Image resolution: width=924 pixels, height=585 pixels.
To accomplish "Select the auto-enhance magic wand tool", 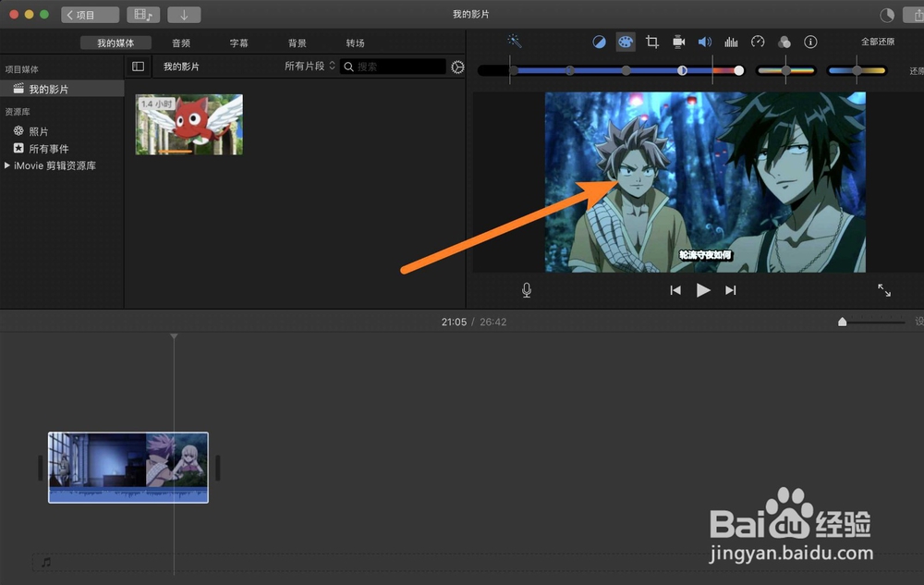I will pos(515,41).
